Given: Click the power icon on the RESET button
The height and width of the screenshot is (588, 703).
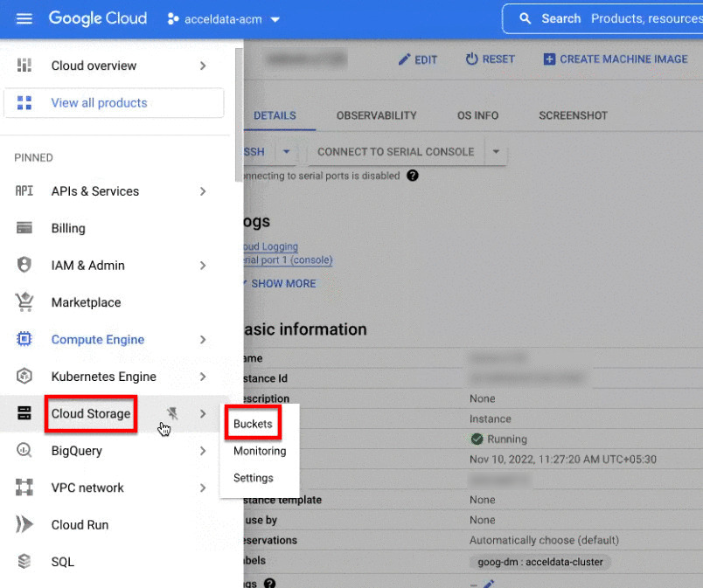Looking at the screenshot, I should pyautogui.click(x=471, y=59).
